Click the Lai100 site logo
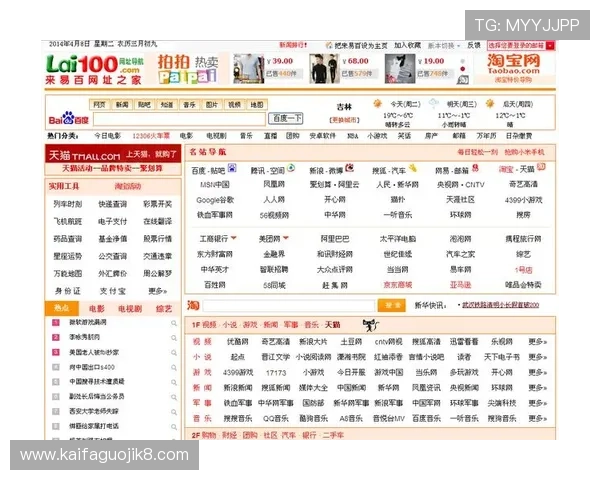Viewport: 600px width, 480px height. [94, 70]
